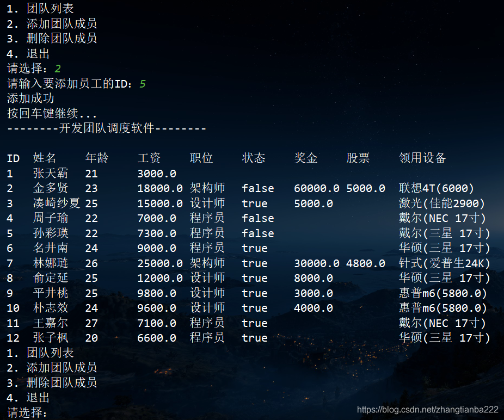
Task: Click the age 27 in 王嘉尔's row
Action: (x=91, y=323)
